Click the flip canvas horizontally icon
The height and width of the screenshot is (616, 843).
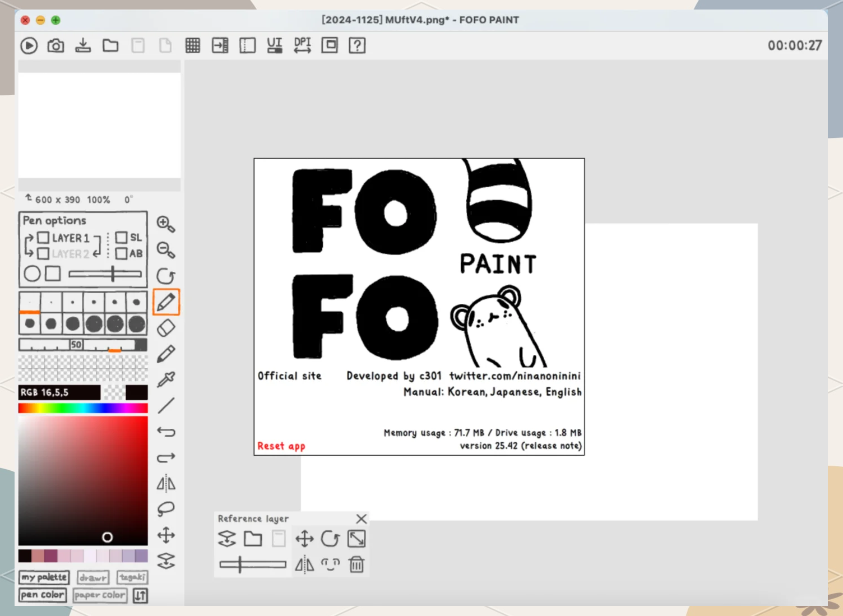166,483
